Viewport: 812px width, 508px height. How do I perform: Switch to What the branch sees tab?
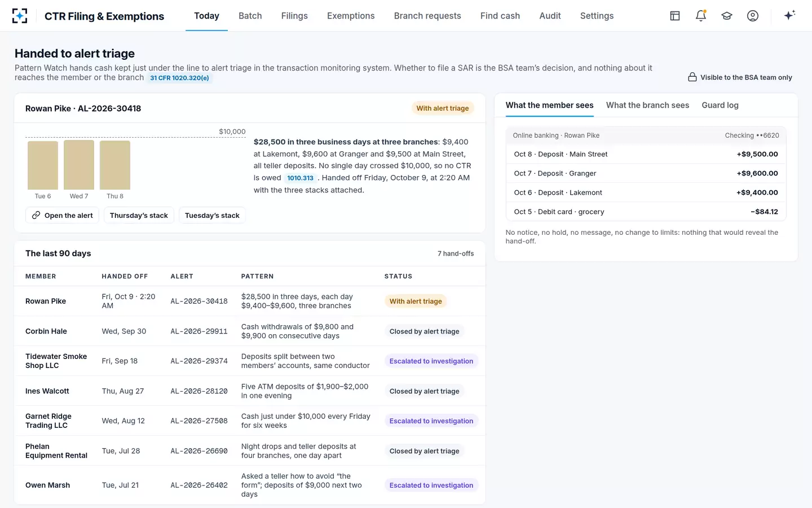[x=647, y=106]
